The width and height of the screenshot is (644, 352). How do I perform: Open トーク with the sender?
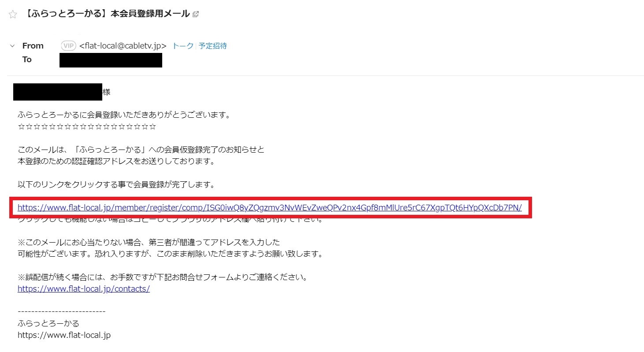(x=182, y=45)
